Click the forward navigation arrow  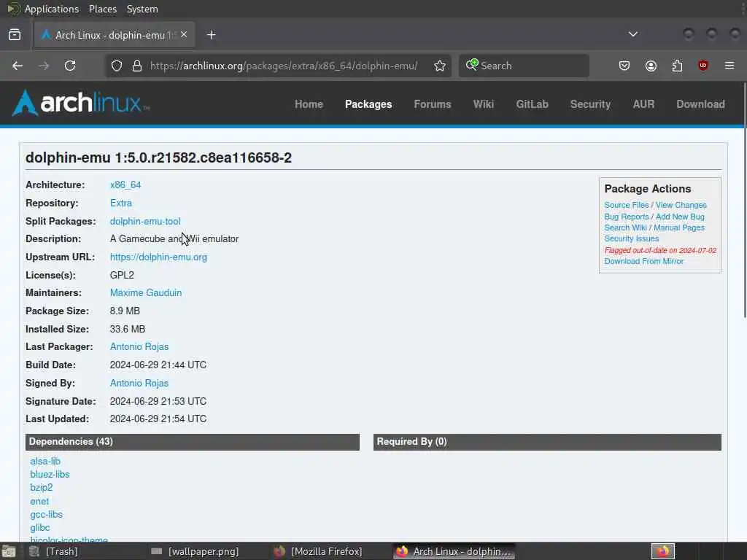point(44,66)
